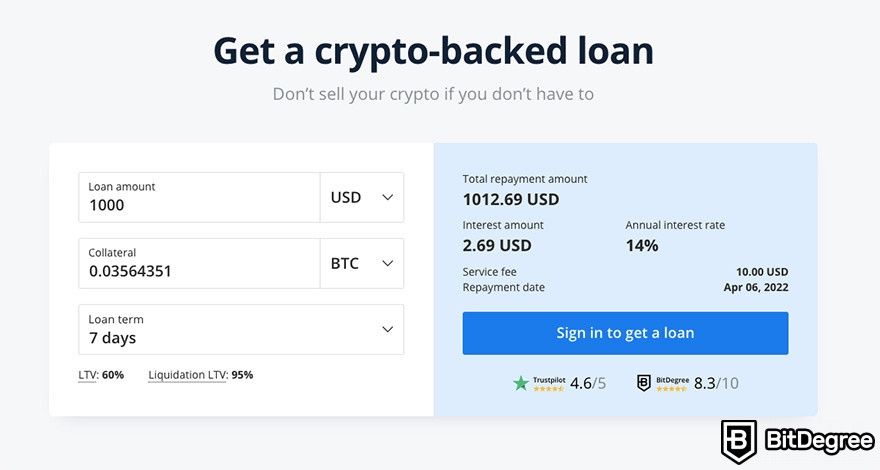
Task: Open the BTC collateral currency dropdown
Action: coord(362,263)
